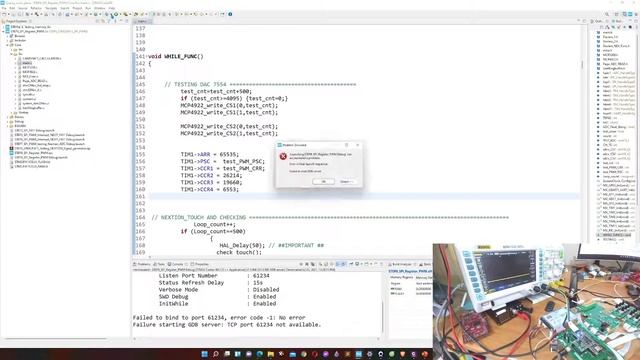
Task: Click the Build hammer toolbar icon
Action: click(x=37, y=14)
